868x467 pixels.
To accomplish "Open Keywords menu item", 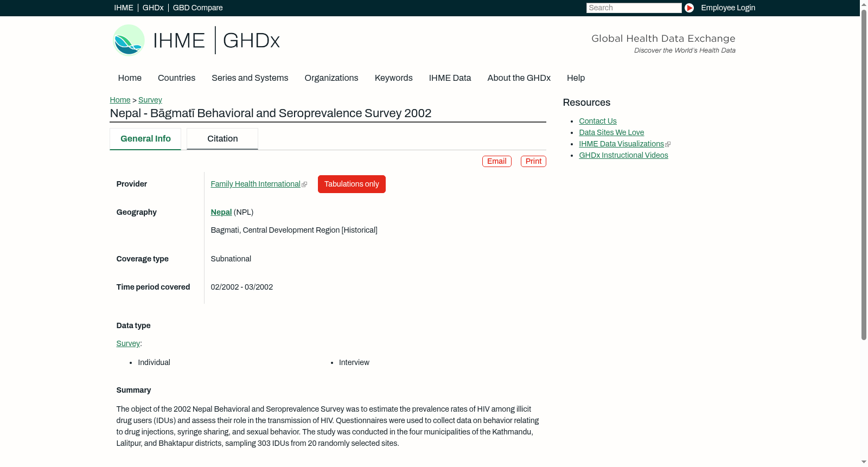I will click(394, 78).
